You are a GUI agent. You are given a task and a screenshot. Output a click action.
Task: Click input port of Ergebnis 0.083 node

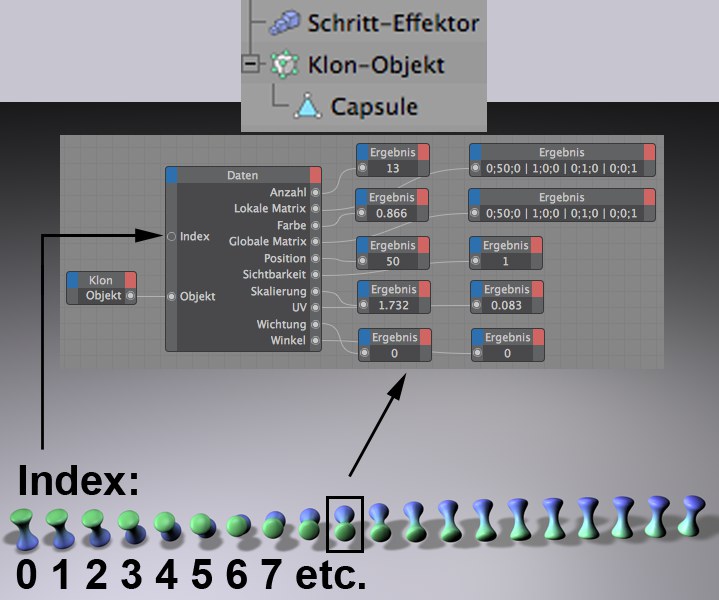click(476, 305)
